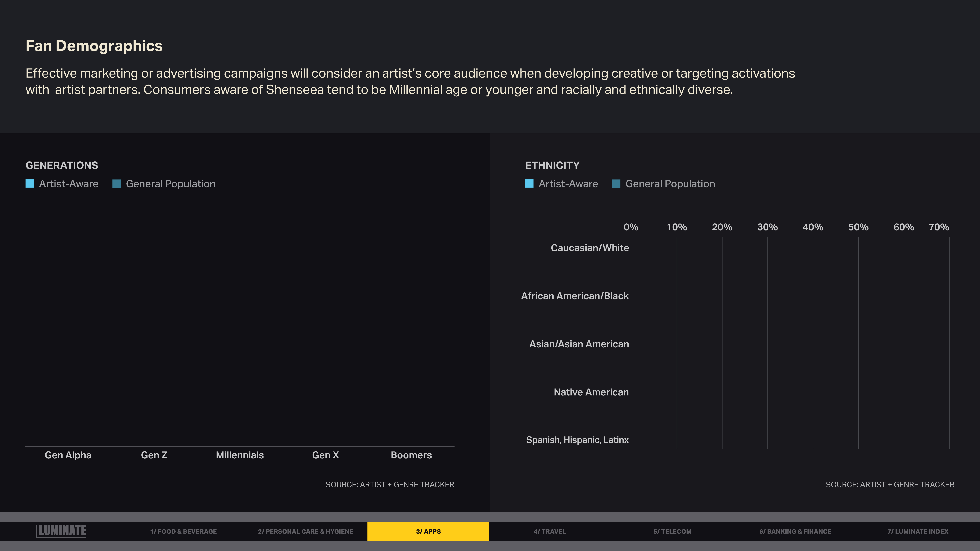Open the Food & Beverage tab
980x551 pixels.
[x=183, y=531]
